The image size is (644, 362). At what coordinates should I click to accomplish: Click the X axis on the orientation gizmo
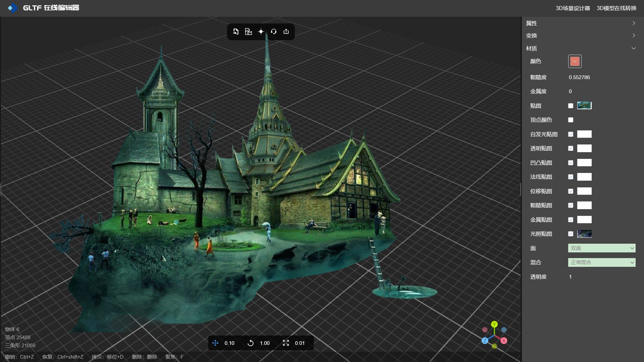click(x=504, y=341)
